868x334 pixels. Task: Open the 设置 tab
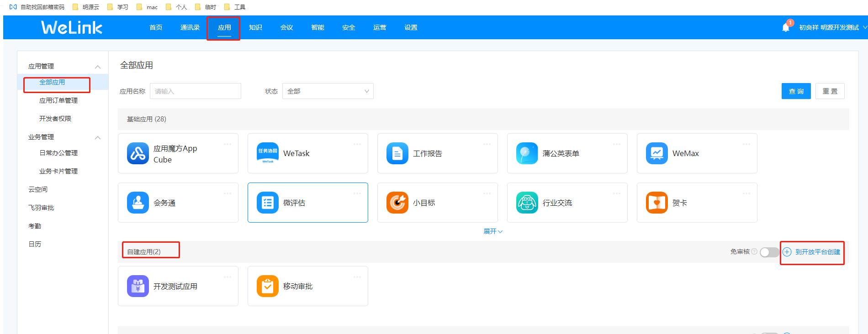tap(411, 27)
